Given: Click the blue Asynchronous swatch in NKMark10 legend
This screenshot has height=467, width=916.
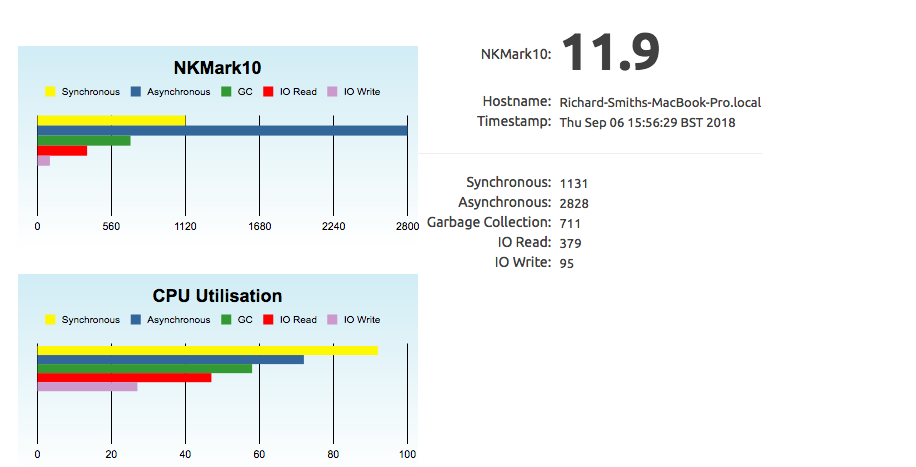Looking at the screenshot, I should coord(136,92).
